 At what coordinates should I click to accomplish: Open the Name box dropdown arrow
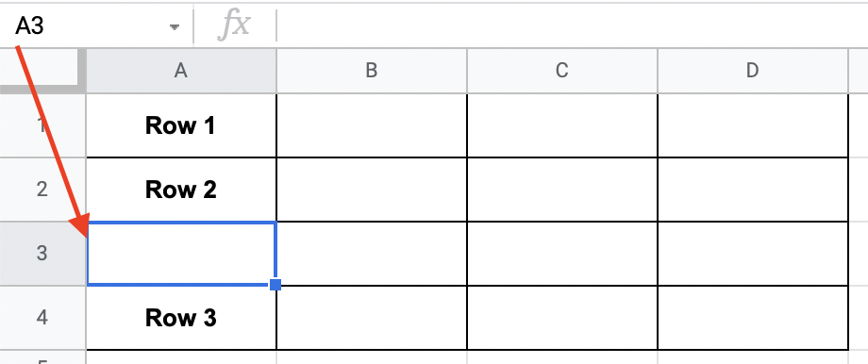175,26
